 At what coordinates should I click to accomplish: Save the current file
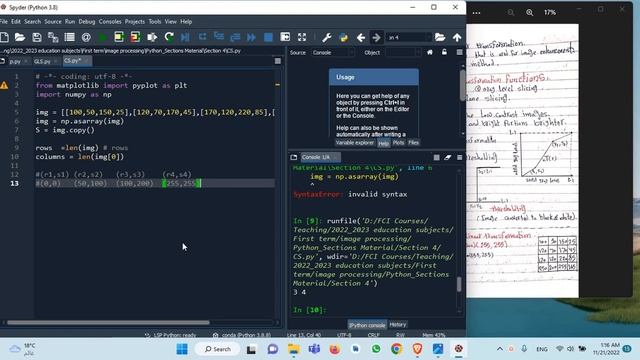pyautogui.click(x=37, y=38)
